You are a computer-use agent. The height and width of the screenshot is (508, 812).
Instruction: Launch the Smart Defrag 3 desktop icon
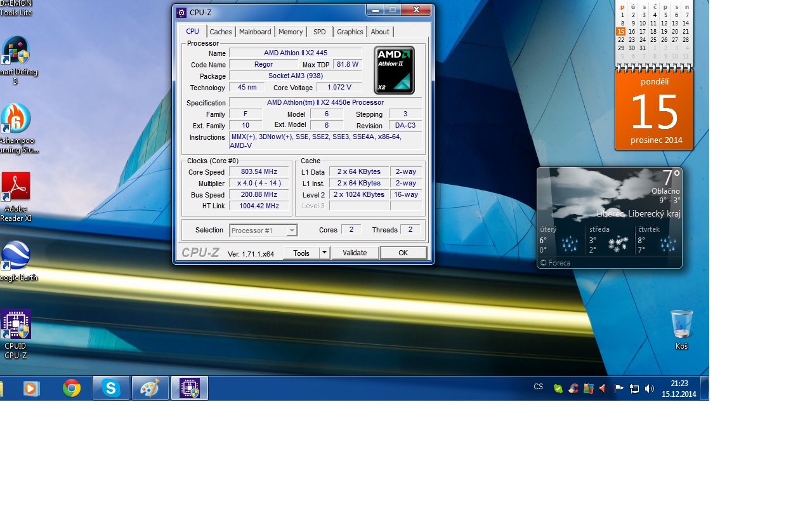coord(16,60)
